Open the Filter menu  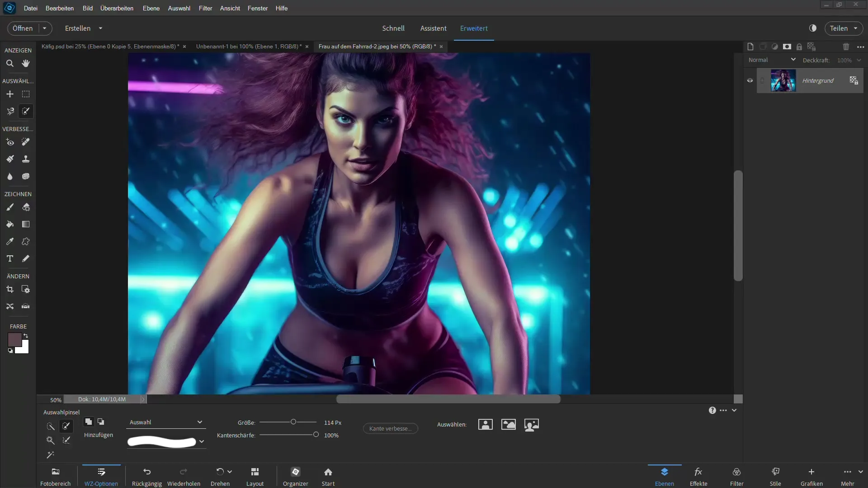205,8
